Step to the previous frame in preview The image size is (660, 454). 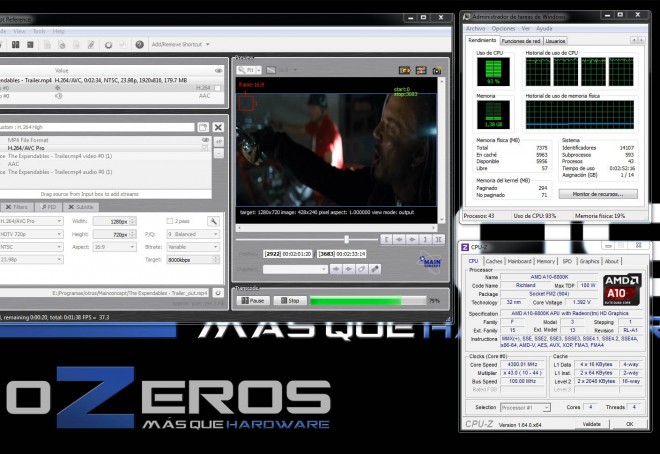pos(399,239)
